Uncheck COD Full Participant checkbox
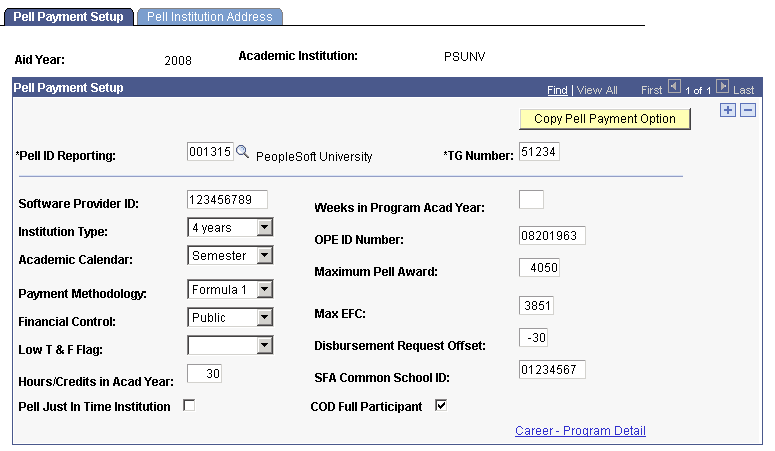The image size is (775, 451). (441, 405)
